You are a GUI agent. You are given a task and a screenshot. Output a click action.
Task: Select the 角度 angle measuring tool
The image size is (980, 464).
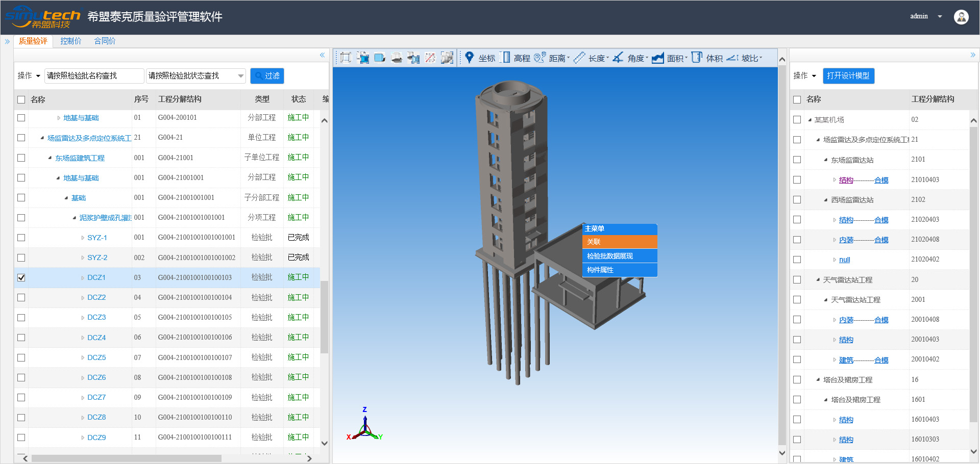tap(630, 58)
